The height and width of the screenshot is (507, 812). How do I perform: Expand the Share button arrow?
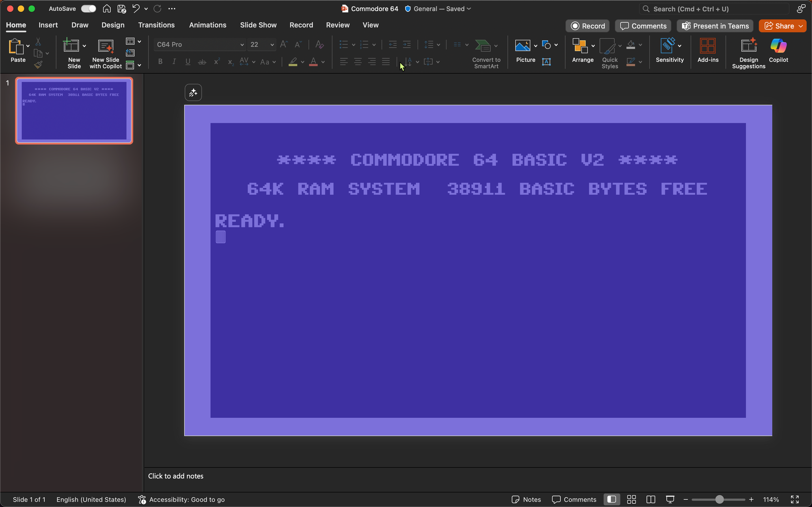coord(801,26)
